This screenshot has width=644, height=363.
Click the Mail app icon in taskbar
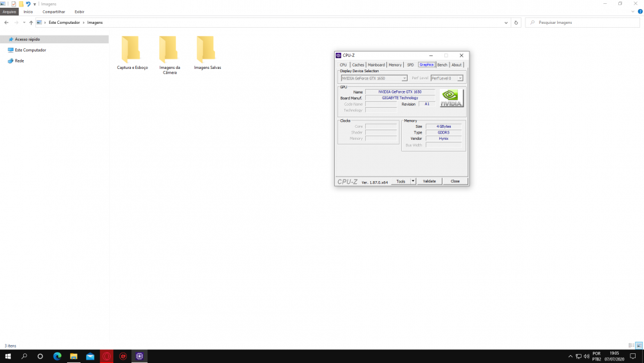[90, 356]
